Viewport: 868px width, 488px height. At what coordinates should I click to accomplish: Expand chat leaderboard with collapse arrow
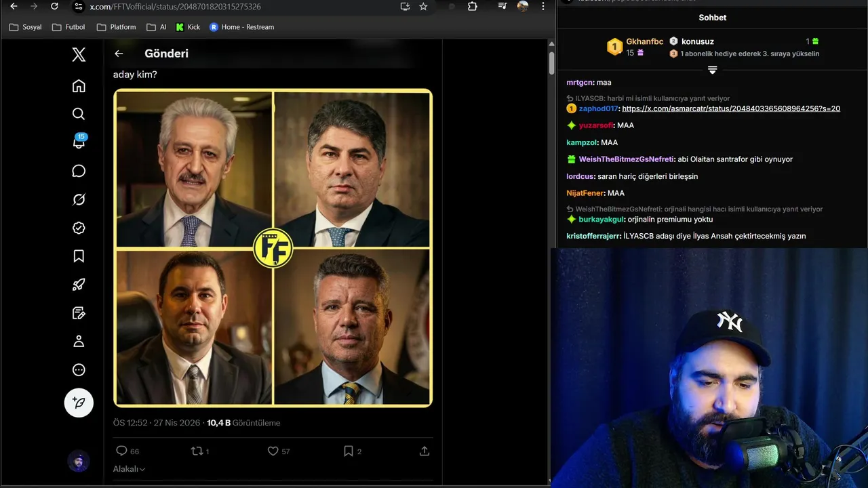click(x=712, y=70)
